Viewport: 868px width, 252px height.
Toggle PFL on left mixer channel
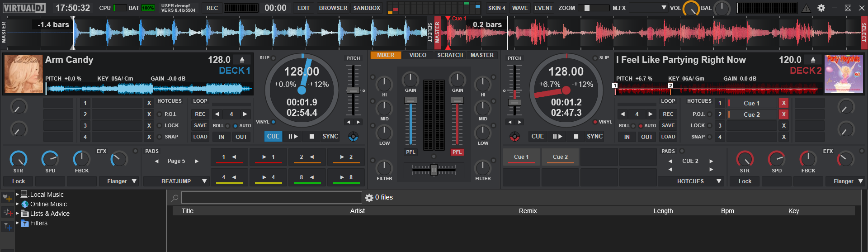(410, 152)
